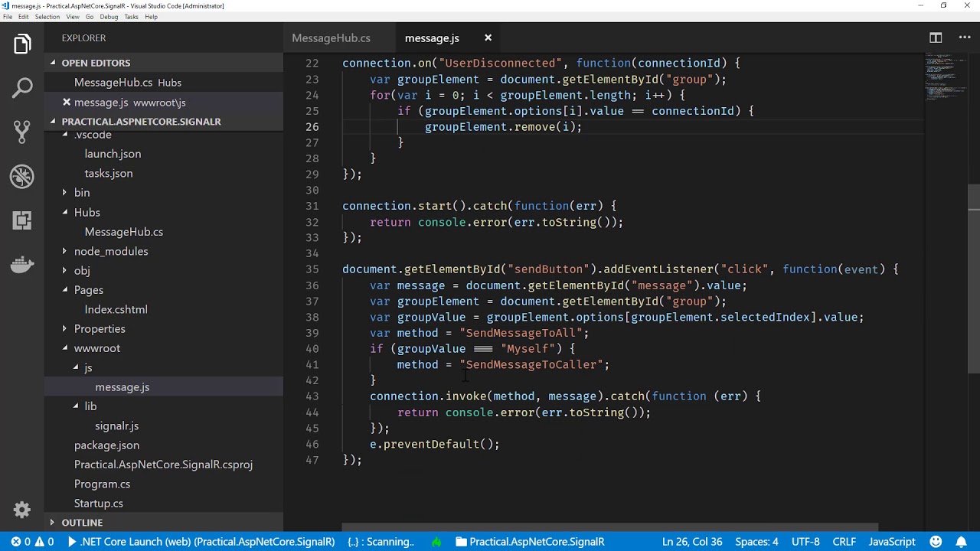980x551 pixels.
Task: Open tasks.json file
Action: (x=109, y=173)
